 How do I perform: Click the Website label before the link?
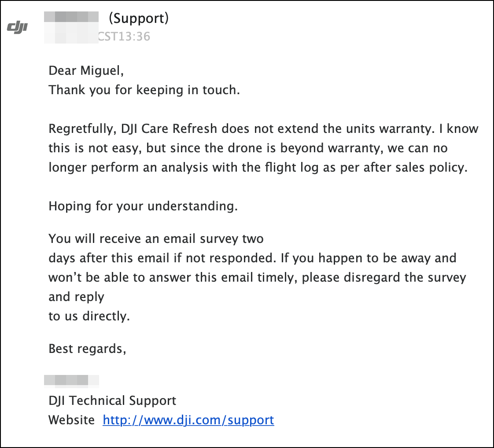[71, 420]
